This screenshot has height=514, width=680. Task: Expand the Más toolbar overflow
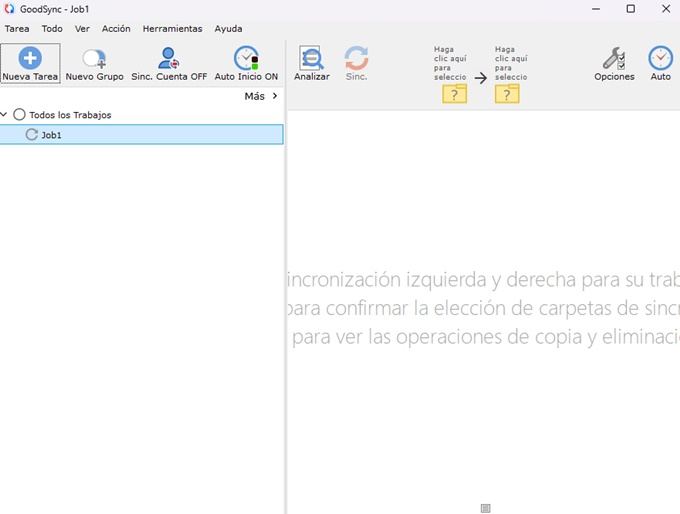[261, 96]
